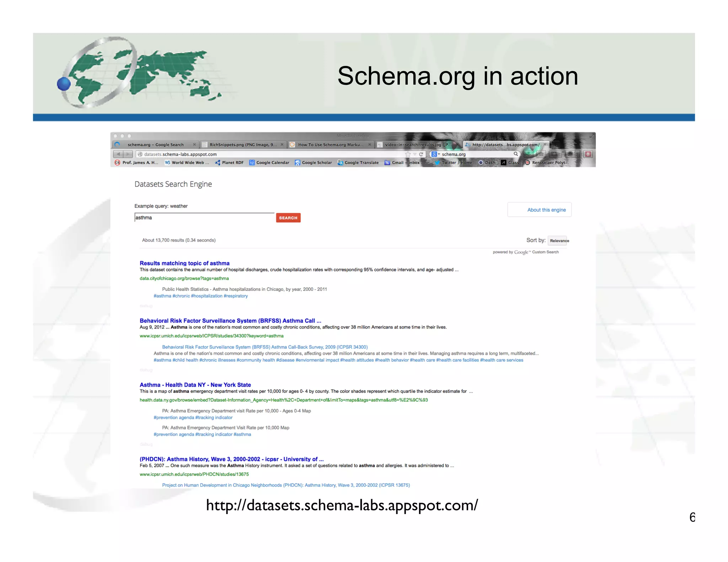This screenshot has width=728, height=562.
Task: Reload the page with the refresh icon
Action: coord(421,154)
